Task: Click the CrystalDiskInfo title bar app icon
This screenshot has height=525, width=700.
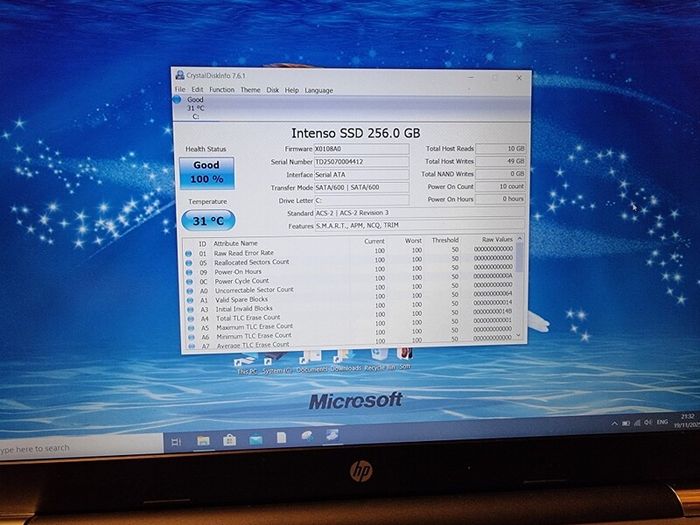Action: pos(180,75)
